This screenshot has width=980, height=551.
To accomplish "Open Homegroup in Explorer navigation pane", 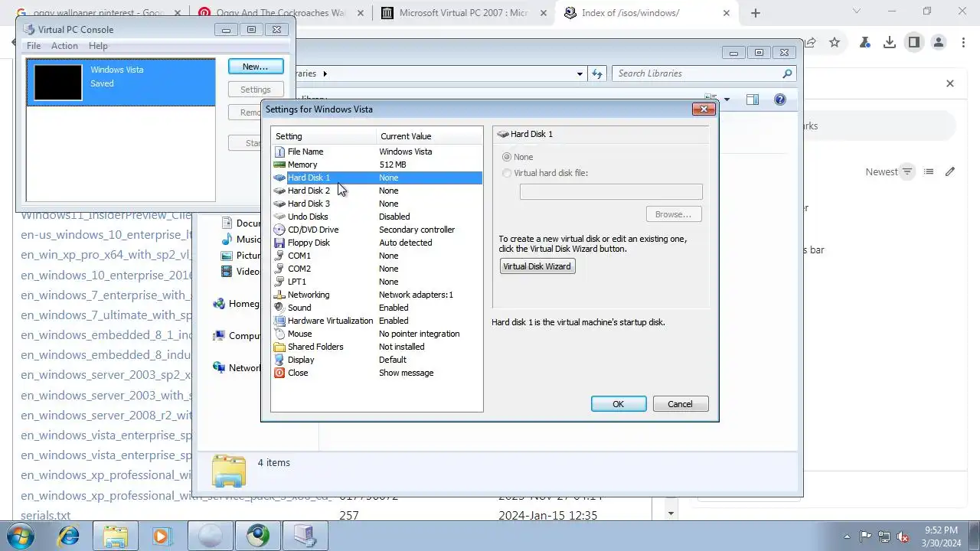I will [x=237, y=304].
